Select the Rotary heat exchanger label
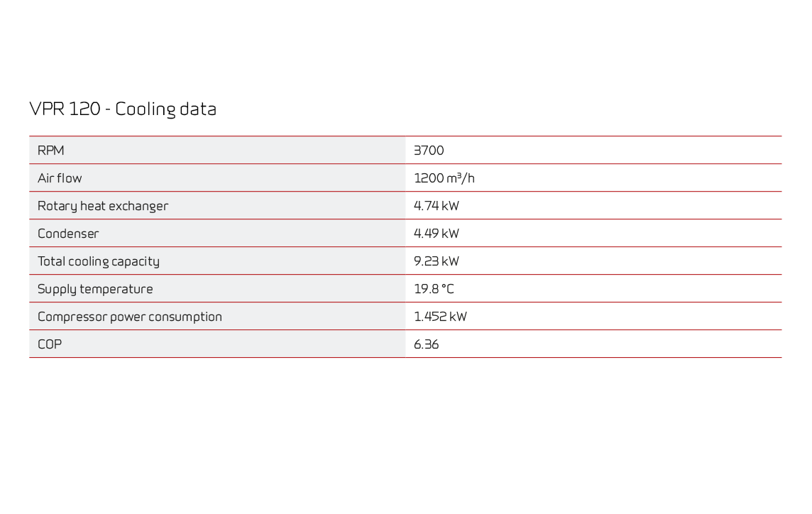This screenshot has width=812, height=514. [x=103, y=206]
